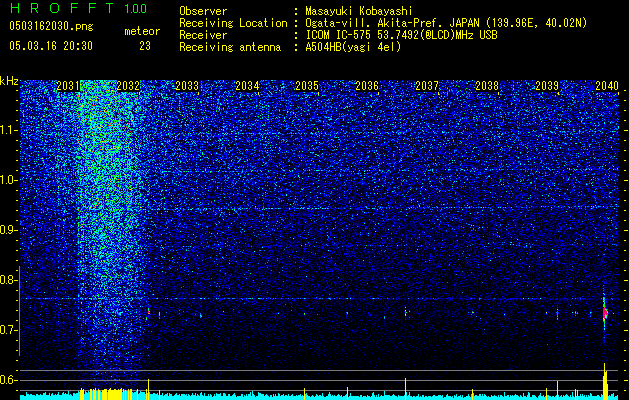Click the Receiving Location line with Ogata-vill. Akita-Pref.
629x400 pixels.
(x=383, y=23)
